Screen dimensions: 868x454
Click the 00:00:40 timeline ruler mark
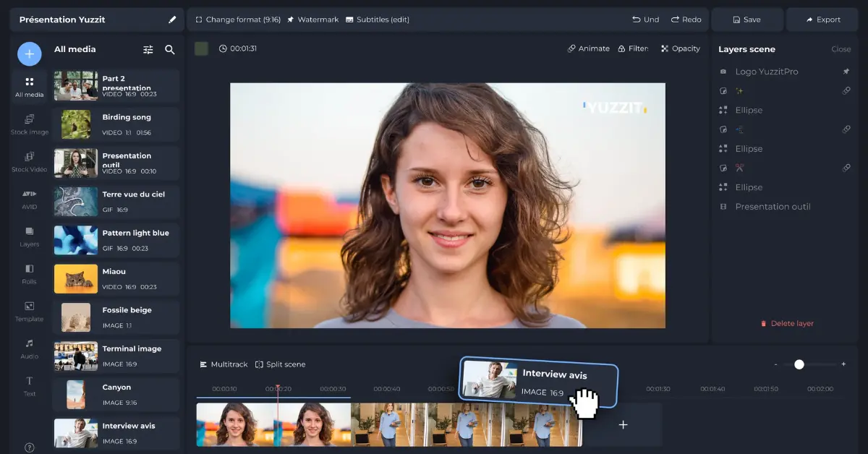pyautogui.click(x=387, y=389)
